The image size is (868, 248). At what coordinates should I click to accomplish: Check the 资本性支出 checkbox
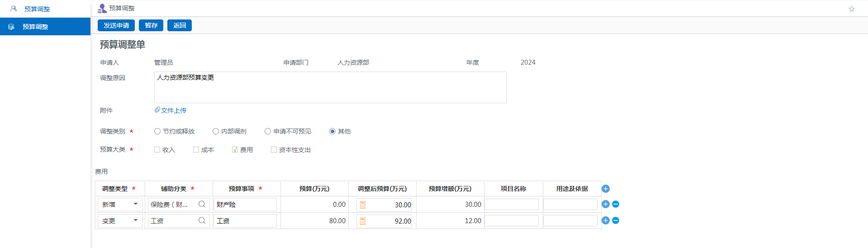[x=274, y=150]
